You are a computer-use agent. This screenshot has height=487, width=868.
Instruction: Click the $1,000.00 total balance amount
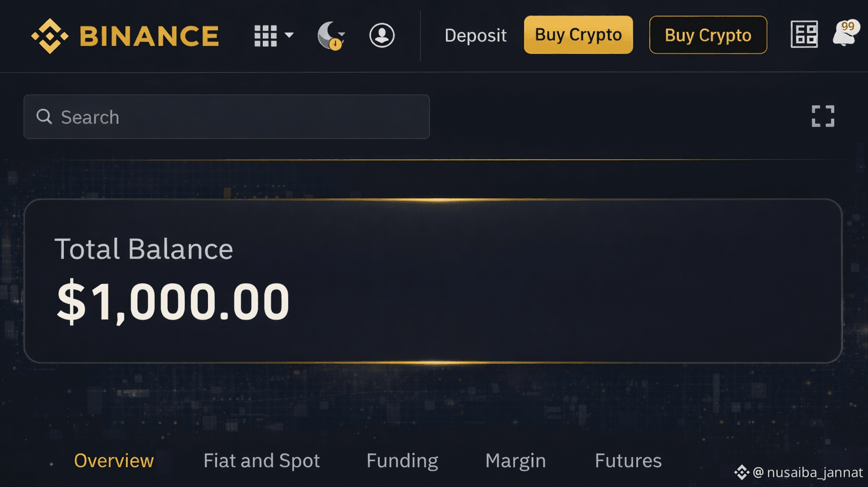[x=173, y=301]
